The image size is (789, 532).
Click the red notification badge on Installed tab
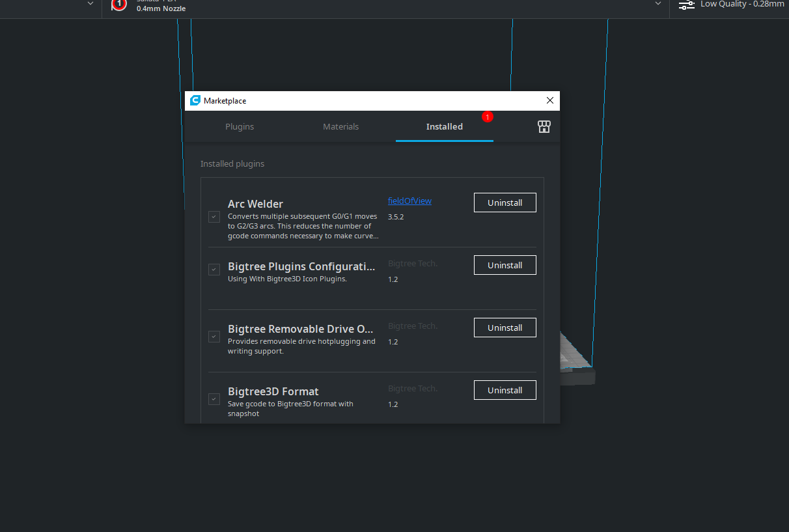click(488, 117)
